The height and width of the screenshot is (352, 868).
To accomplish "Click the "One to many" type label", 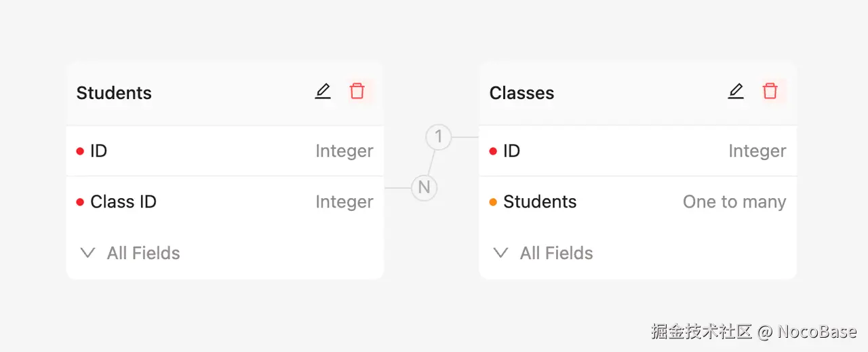I will [x=734, y=202].
